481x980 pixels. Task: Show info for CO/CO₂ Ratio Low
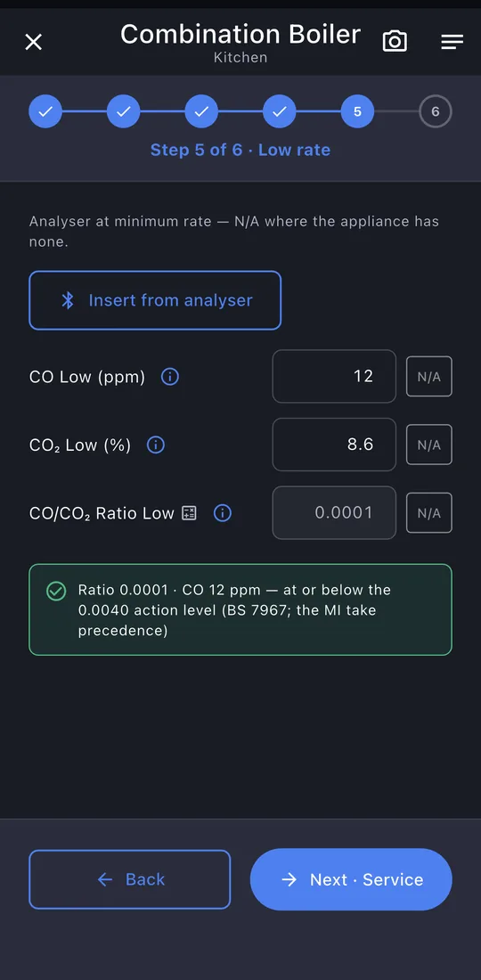click(x=223, y=513)
